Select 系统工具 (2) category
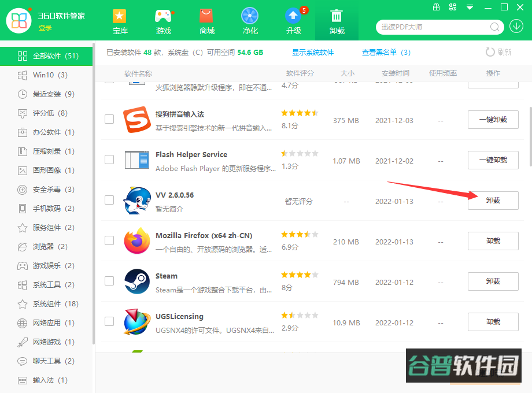The width and height of the screenshot is (532, 393). coord(46,285)
